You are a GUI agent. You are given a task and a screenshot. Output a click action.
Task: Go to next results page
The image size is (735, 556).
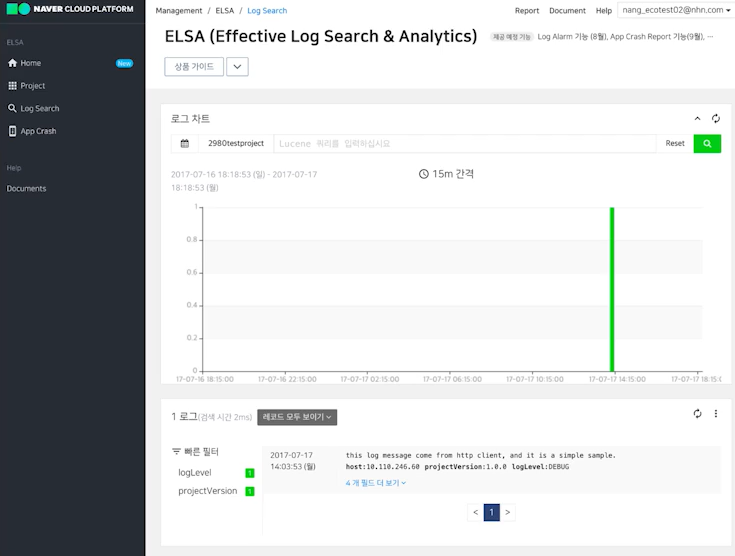tap(508, 512)
